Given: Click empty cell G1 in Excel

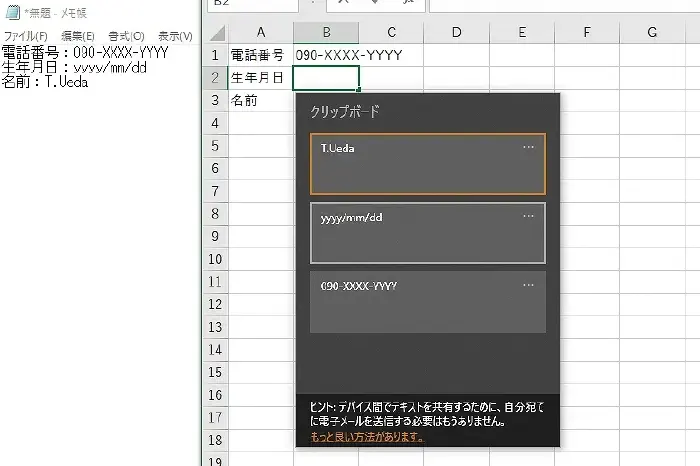Looking at the screenshot, I should pos(652,55).
